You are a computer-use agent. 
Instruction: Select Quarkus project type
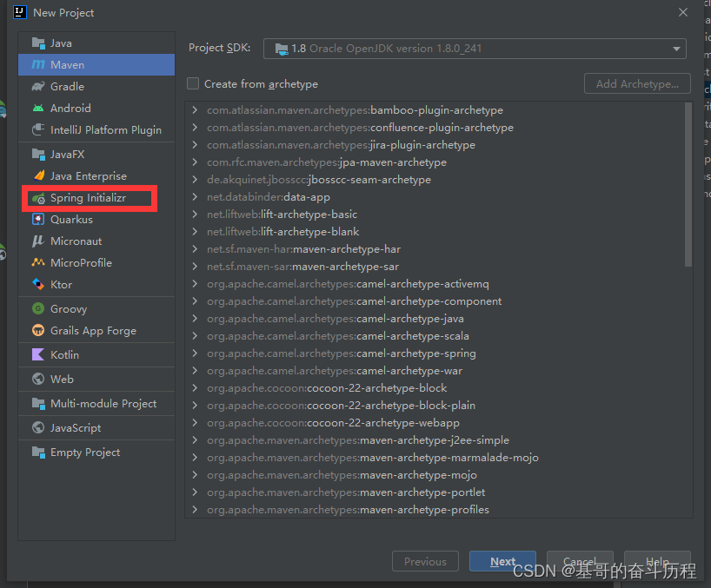96,219
